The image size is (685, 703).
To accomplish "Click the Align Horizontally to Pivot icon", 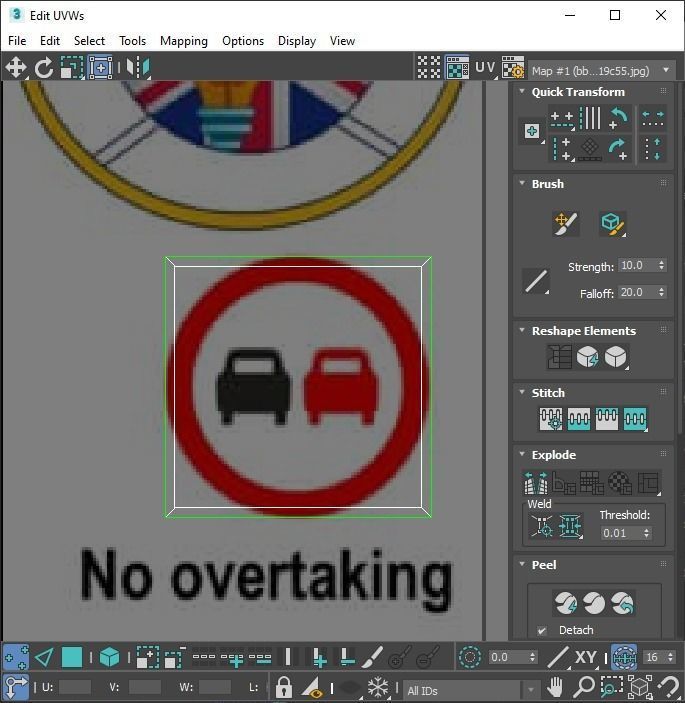I will coord(562,119).
